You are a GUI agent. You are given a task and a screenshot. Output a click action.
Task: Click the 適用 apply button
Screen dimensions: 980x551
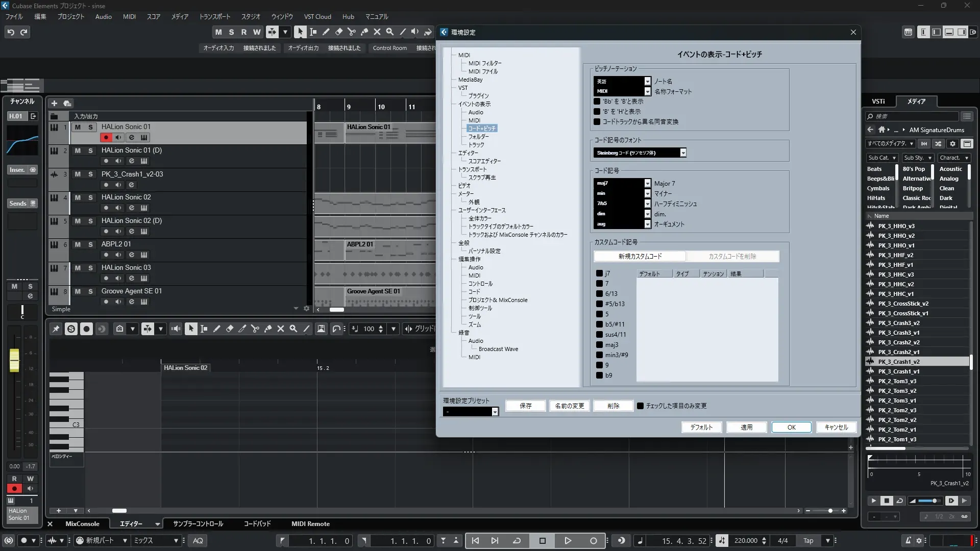tap(746, 428)
